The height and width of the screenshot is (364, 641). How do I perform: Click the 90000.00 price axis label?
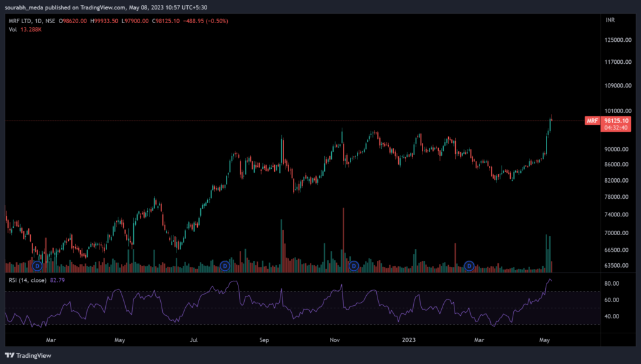(617, 149)
